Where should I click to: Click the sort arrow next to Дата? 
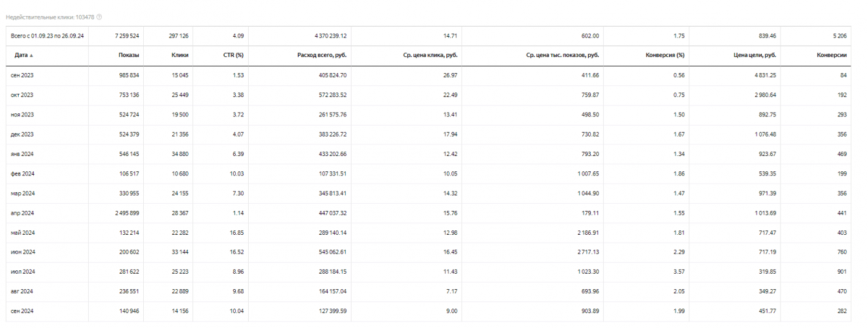tap(32, 56)
